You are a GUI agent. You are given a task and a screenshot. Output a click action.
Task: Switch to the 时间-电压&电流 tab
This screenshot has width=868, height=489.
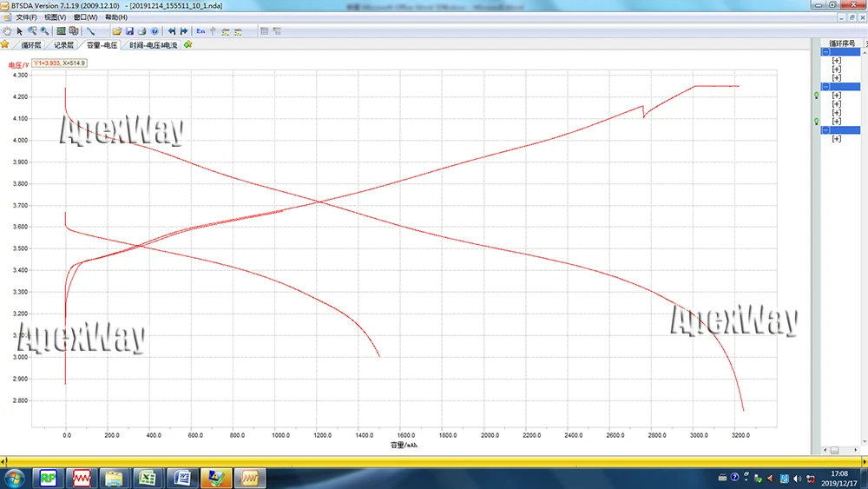click(153, 45)
